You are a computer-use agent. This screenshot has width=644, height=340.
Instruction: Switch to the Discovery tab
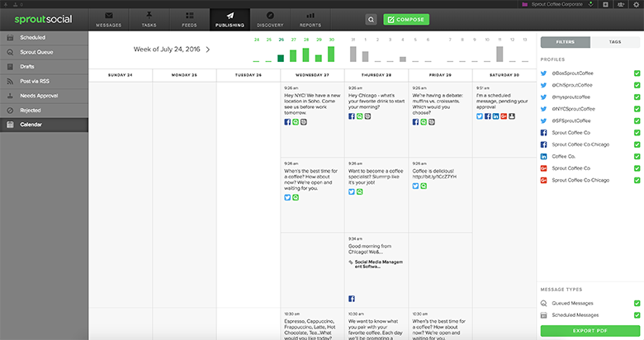point(270,20)
